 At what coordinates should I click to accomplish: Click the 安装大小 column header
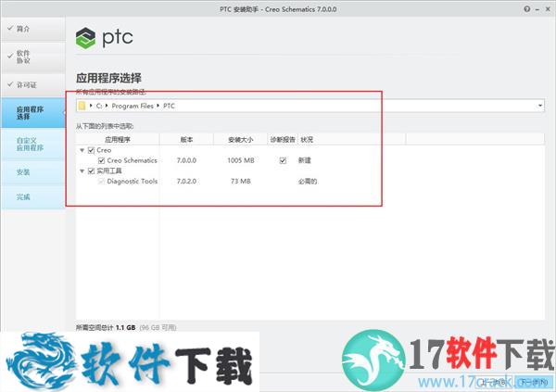pyautogui.click(x=240, y=139)
